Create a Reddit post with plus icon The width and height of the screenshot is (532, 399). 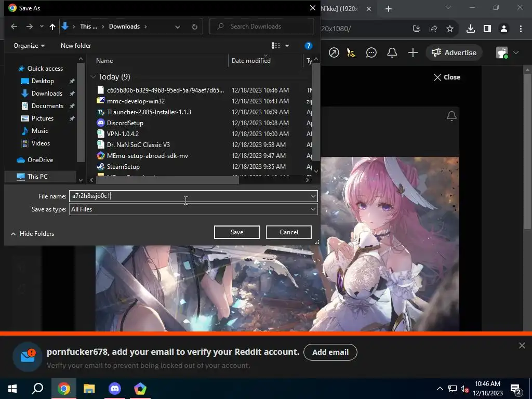[413, 52]
